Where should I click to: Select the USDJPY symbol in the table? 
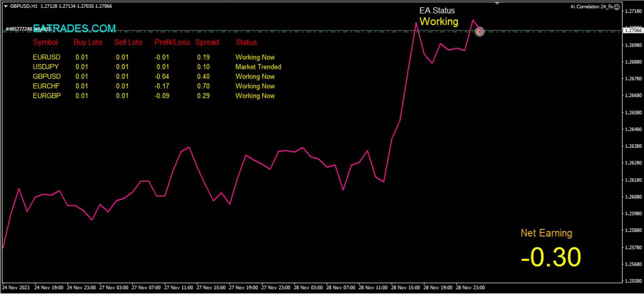(x=46, y=67)
